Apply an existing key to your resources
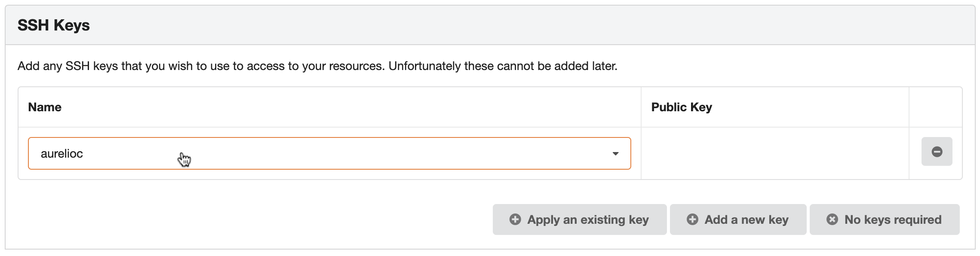The image size is (980, 256). coord(580,219)
